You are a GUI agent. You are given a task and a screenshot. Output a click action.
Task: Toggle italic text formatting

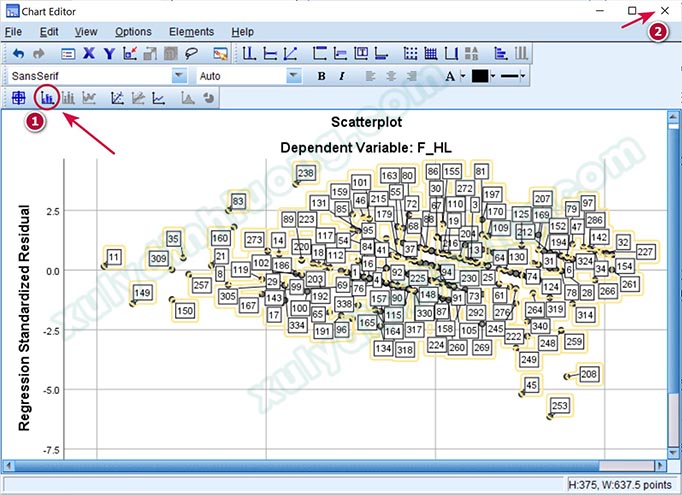tap(342, 76)
